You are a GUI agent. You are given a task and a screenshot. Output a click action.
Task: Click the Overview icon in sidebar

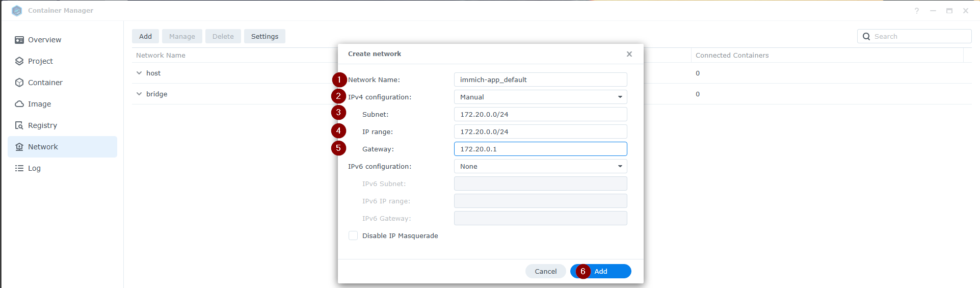pos(19,40)
